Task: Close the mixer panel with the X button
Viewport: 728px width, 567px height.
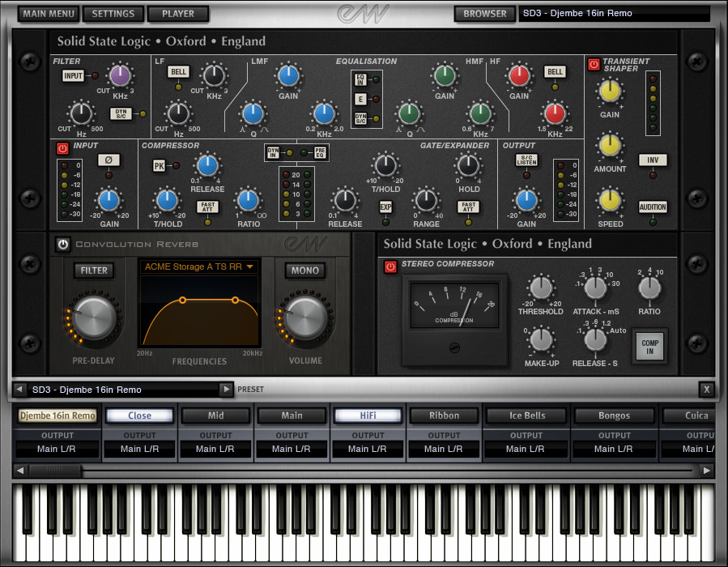Action: pos(706,389)
